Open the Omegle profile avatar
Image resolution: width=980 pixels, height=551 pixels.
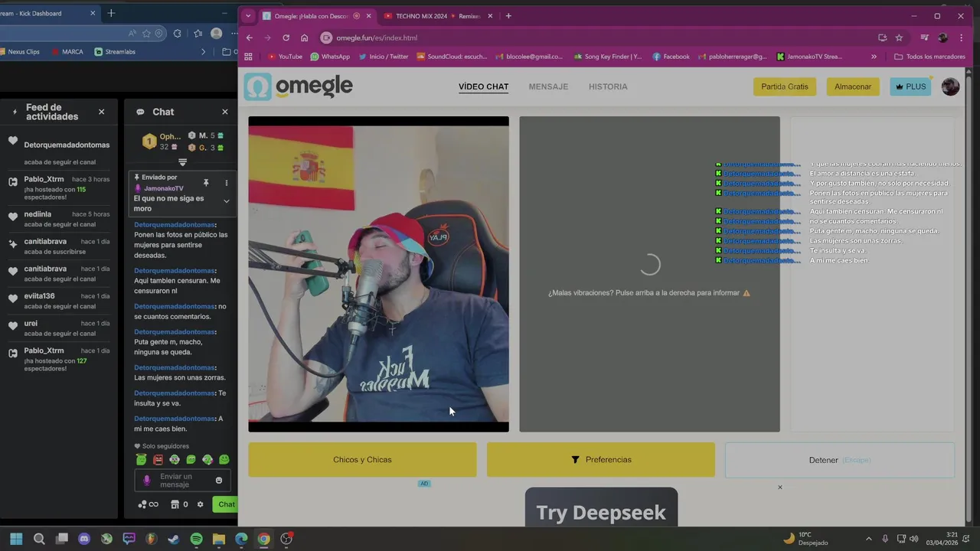[x=950, y=86]
